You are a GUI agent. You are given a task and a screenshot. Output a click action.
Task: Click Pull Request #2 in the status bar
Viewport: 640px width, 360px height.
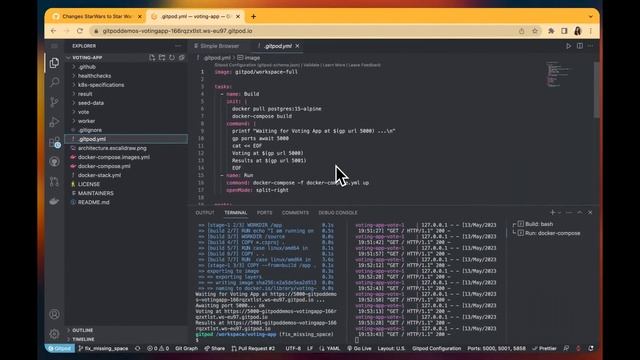tap(253, 349)
